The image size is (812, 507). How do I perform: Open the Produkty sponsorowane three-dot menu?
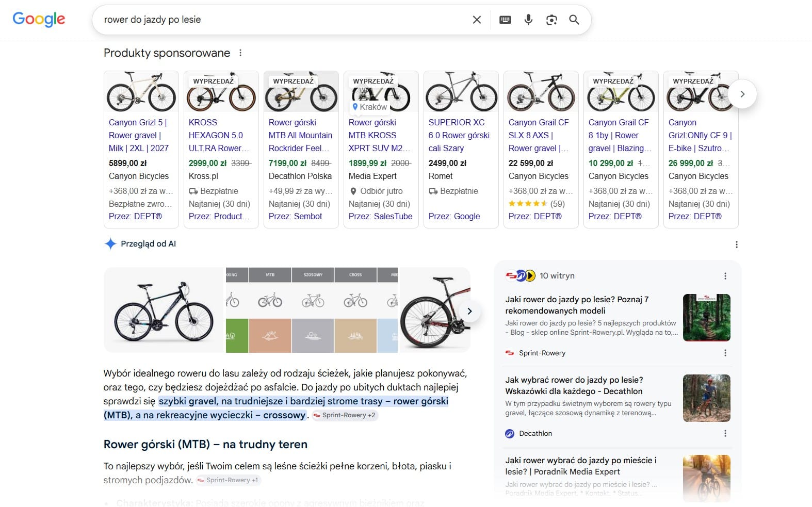point(240,53)
